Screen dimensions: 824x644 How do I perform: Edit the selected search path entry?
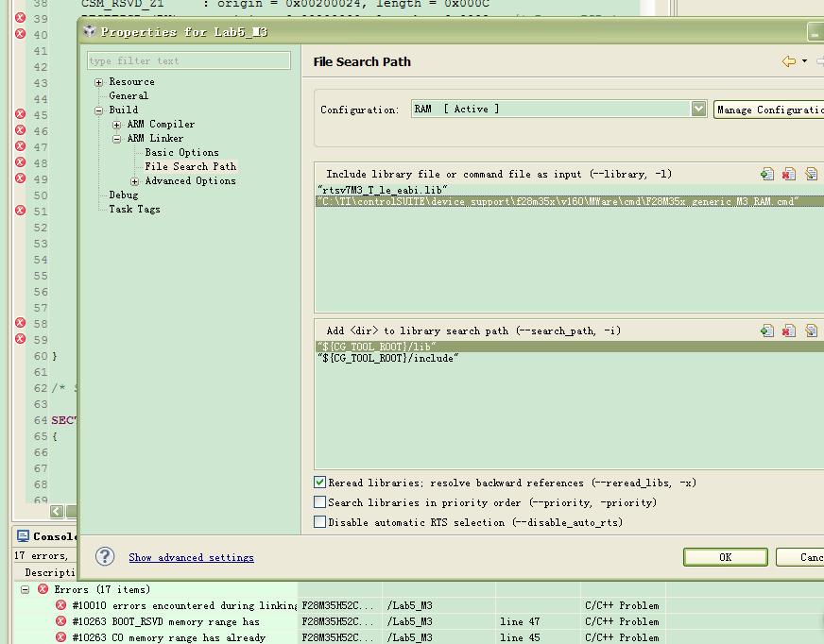click(x=812, y=330)
